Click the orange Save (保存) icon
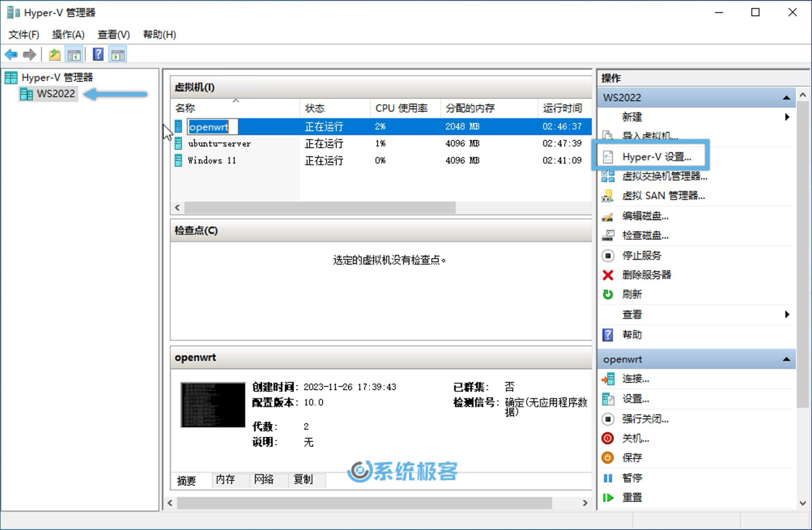This screenshot has height=530, width=812. (x=607, y=458)
